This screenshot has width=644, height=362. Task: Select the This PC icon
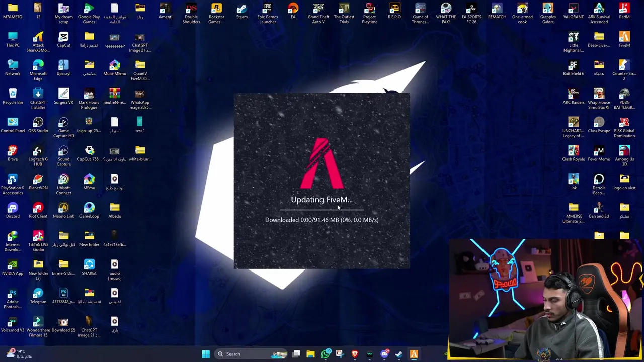tap(13, 39)
